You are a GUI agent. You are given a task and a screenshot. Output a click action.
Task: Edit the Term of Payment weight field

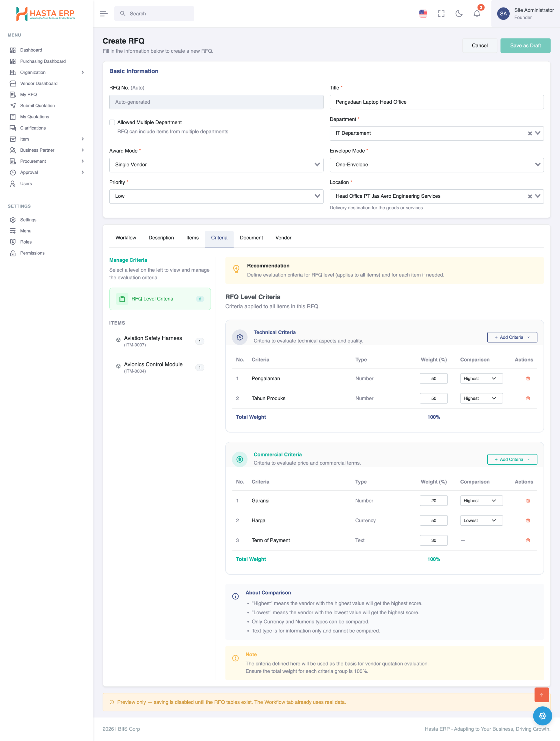coord(434,540)
